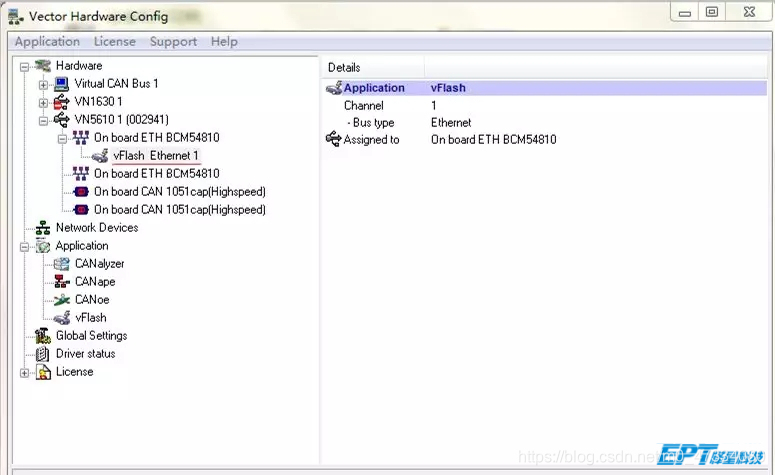Click the Hardware root node icon

coord(43,66)
